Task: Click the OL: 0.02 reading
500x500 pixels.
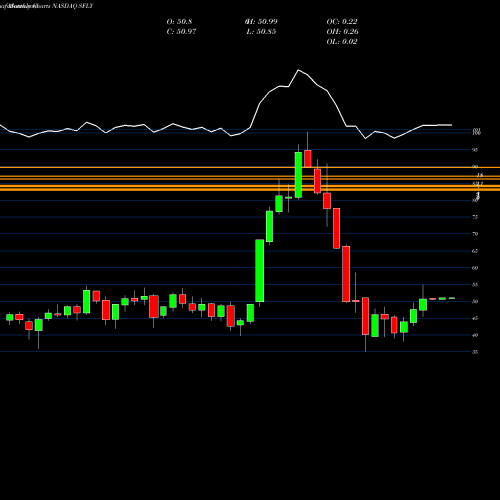Action: point(342,42)
